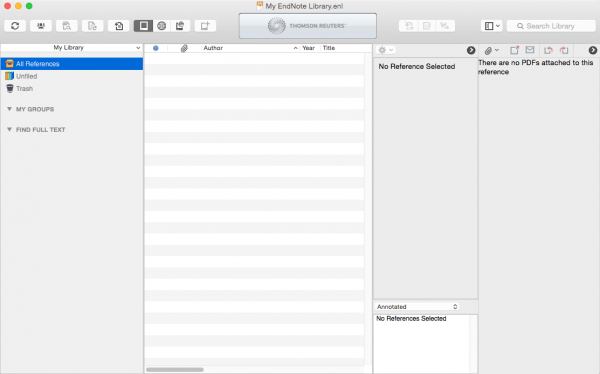
Task: Collapse the FIND FULL TEXT triangle
Action: point(9,129)
